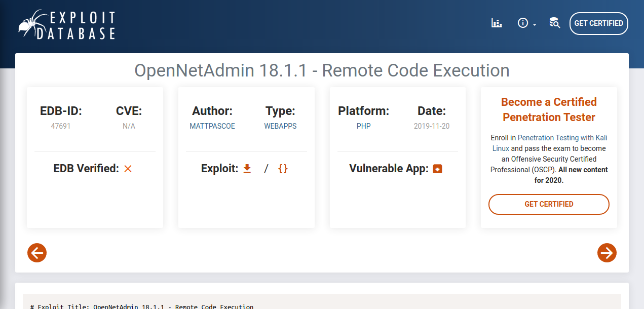Download the vulnerable app archive
Image resolution: width=644 pixels, height=309 pixels.
[x=438, y=169]
